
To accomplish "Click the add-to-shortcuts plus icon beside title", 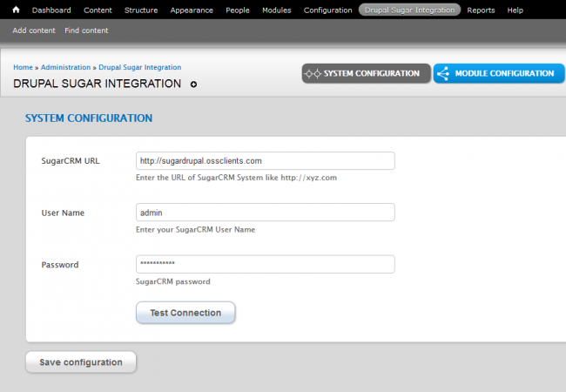I will coord(193,84).
